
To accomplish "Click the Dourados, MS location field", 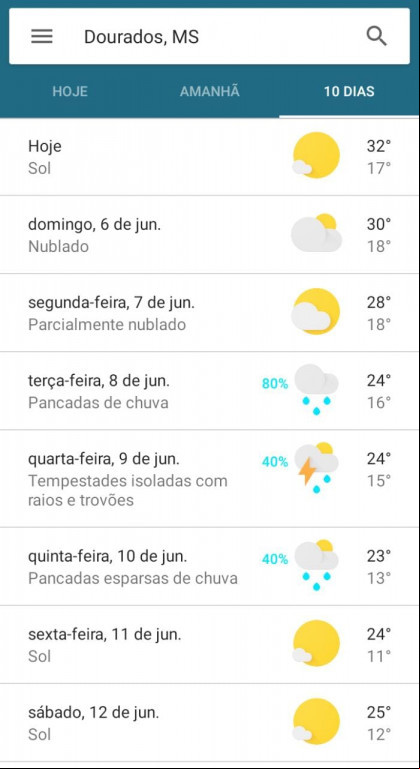I will [209, 36].
